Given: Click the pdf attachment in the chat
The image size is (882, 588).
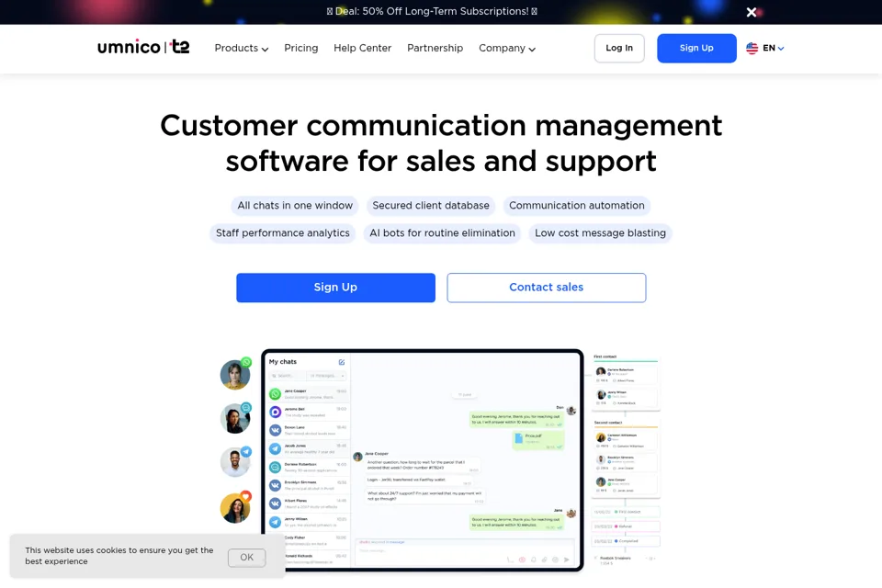Looking at the screenshot, I should click(x=537, y=440).
